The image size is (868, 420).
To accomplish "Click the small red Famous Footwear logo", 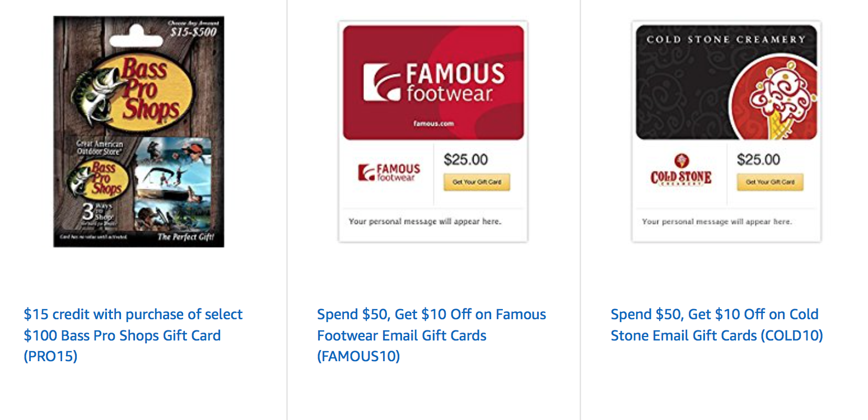I will point(389,172).
